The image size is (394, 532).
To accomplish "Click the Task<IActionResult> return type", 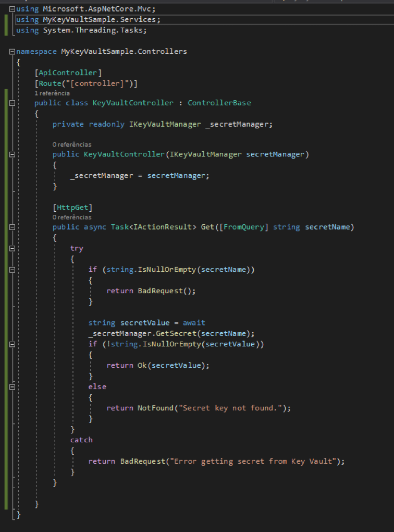I will tap(154, 227).
